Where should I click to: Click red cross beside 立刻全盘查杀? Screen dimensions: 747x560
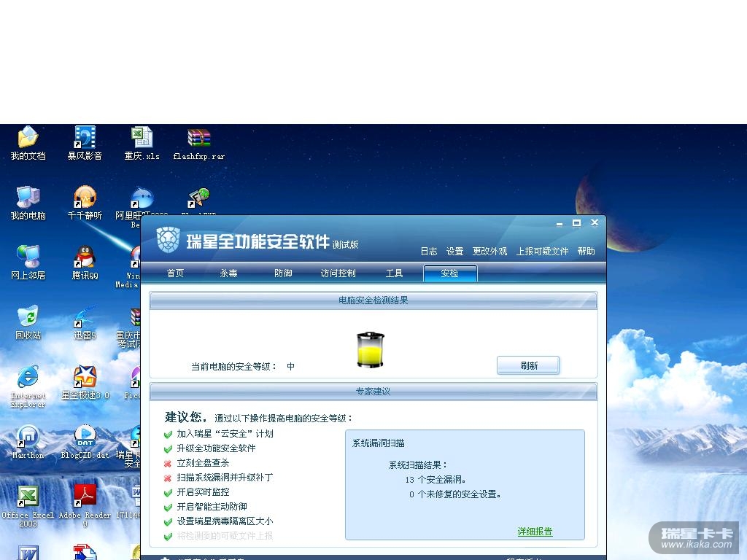click(168, 463)
